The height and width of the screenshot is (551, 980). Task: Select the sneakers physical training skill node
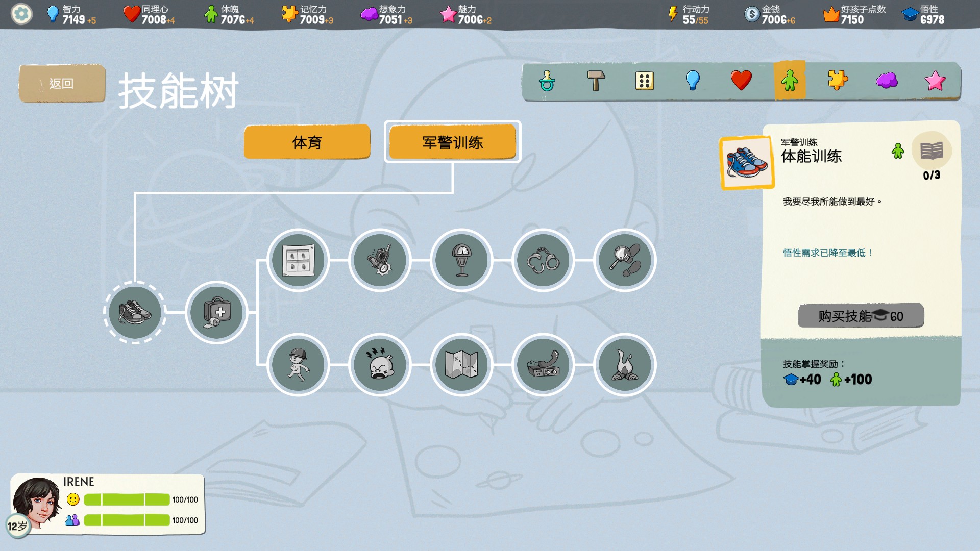pyautogui.click(x=135, y=312)
